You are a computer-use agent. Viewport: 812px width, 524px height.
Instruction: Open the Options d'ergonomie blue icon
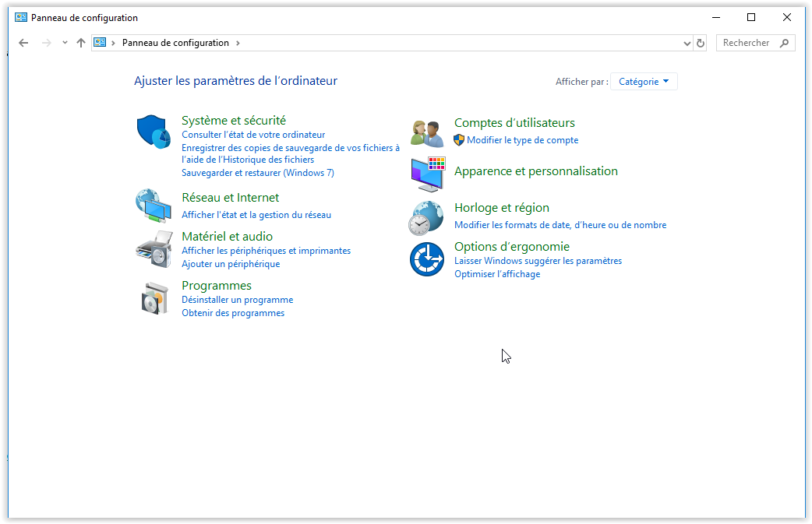coord(427,259)
